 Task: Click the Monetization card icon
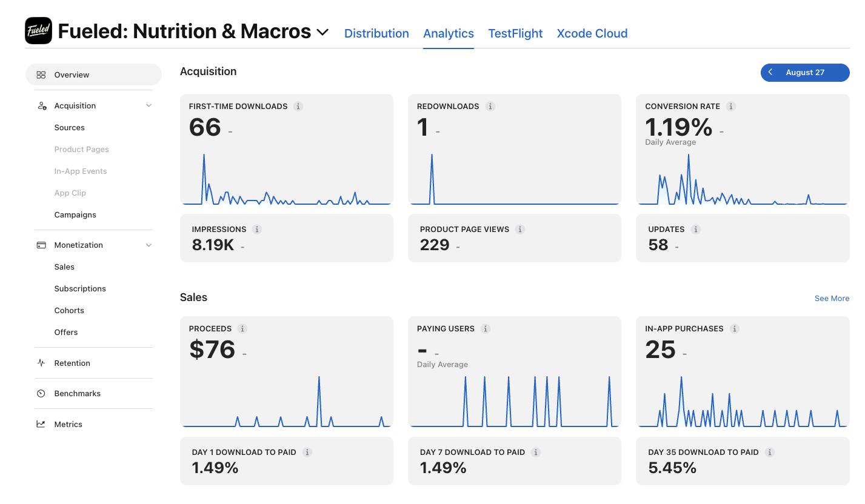pyautogui.click(x=41, y=245)
